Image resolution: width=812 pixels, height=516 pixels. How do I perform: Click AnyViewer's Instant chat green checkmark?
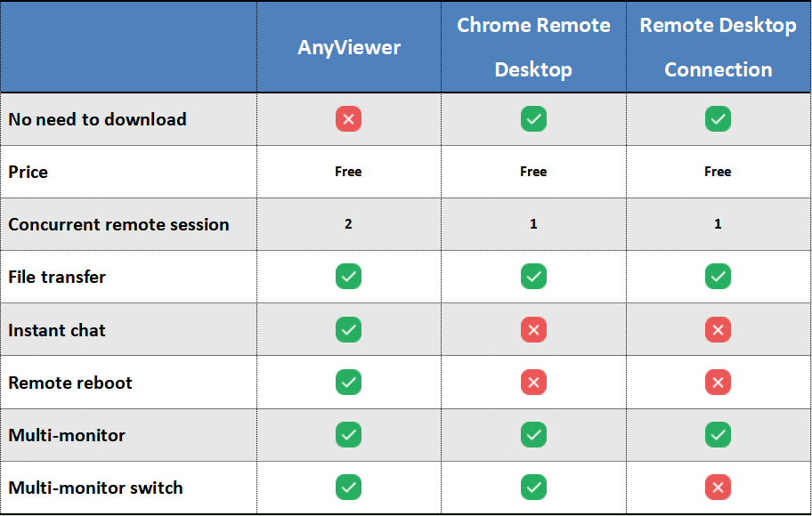[x=348, y=330]
